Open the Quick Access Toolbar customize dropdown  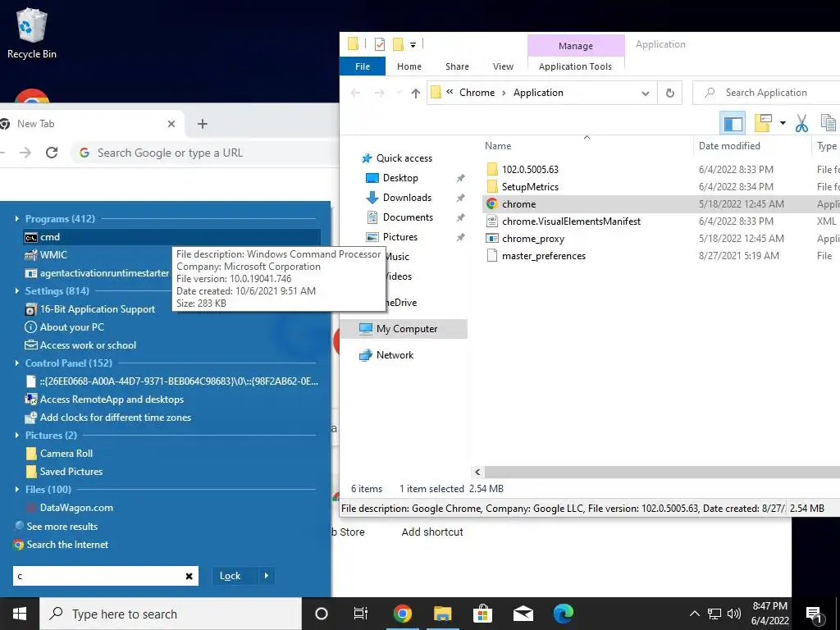click(x=413, y=45)
